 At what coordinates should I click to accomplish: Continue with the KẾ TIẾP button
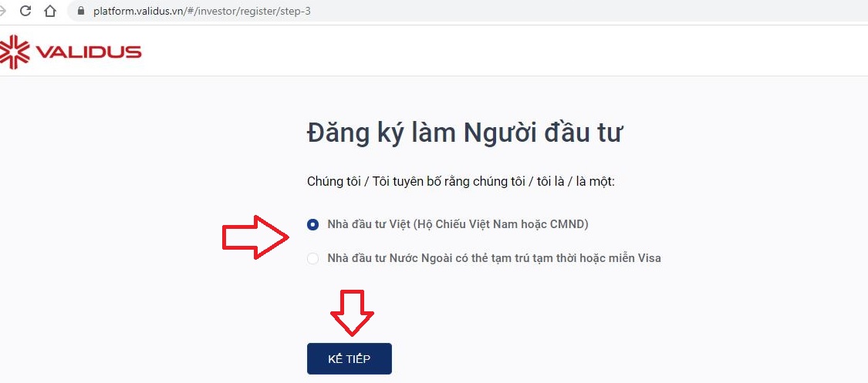click(350, 358)
